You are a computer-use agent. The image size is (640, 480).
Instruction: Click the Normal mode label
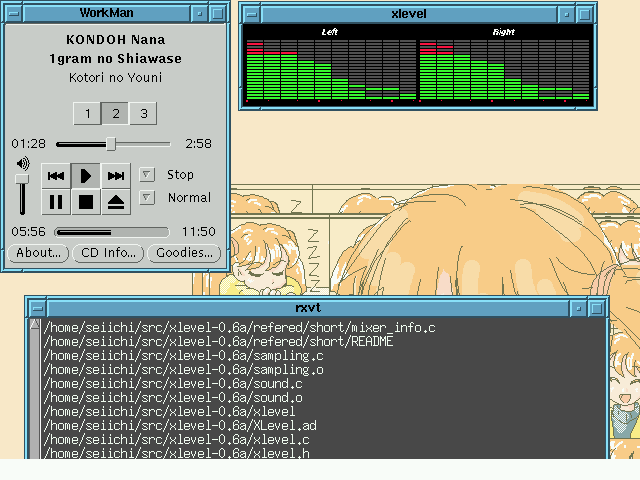(x=189, y=198)
